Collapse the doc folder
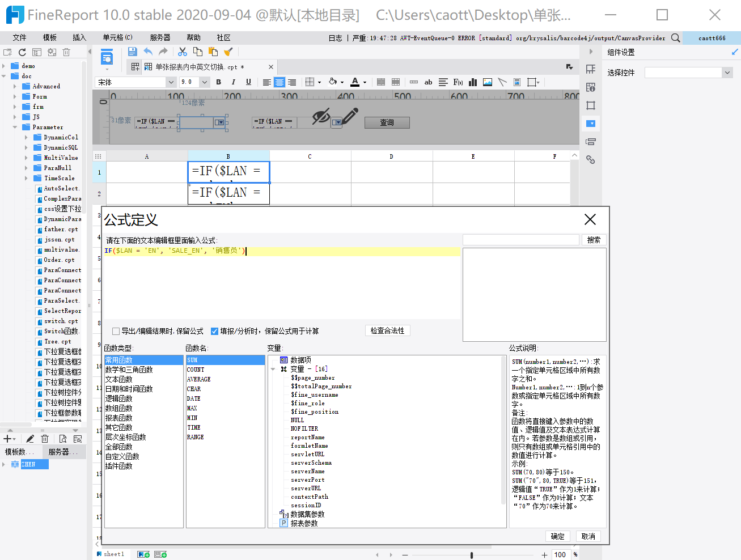 [4, 76]
